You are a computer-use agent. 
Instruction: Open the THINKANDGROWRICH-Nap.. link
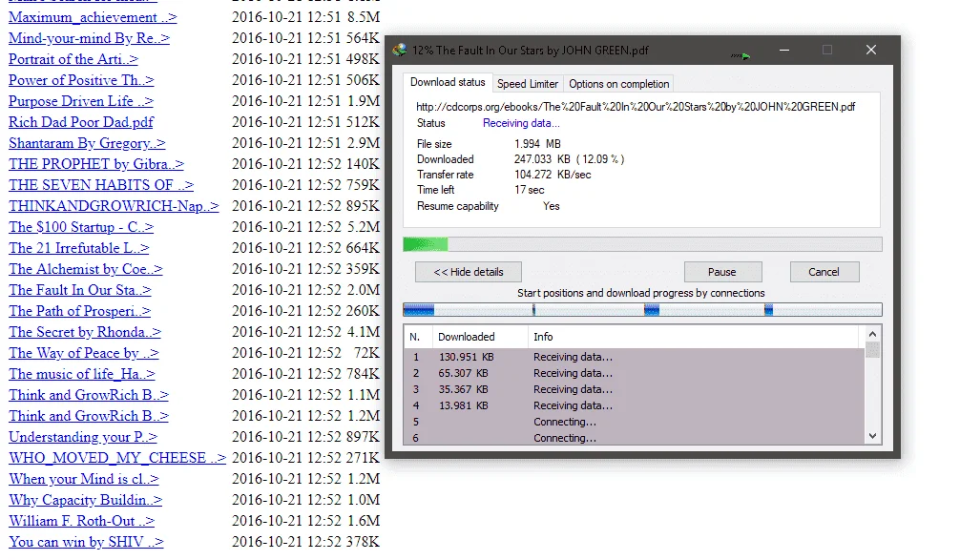[114, 206]
